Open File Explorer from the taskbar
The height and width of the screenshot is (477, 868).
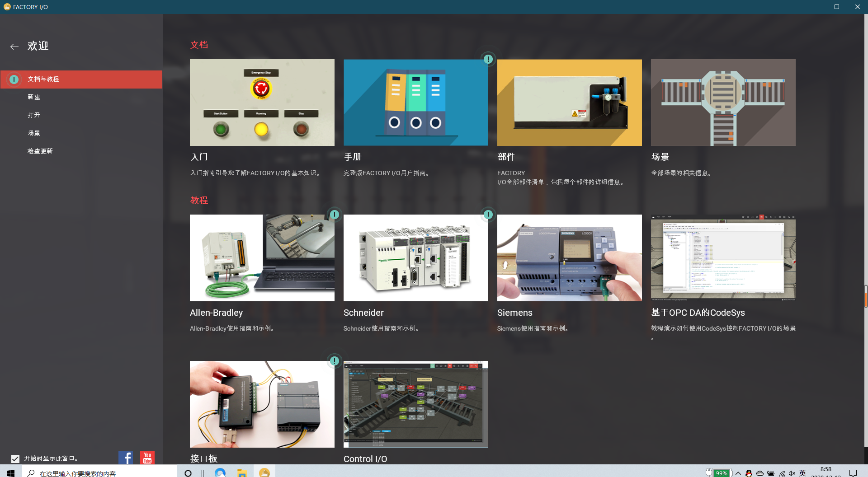[x=242, y=473]
